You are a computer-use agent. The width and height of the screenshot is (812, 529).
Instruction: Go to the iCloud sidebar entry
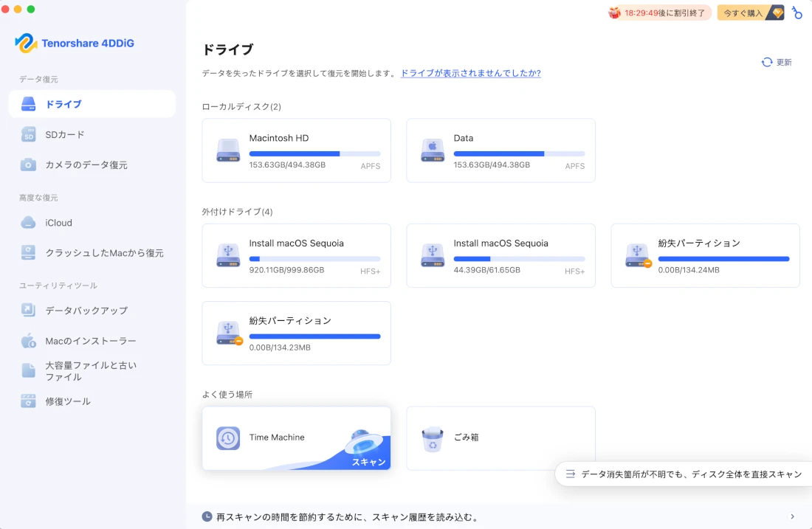(92, 223)
